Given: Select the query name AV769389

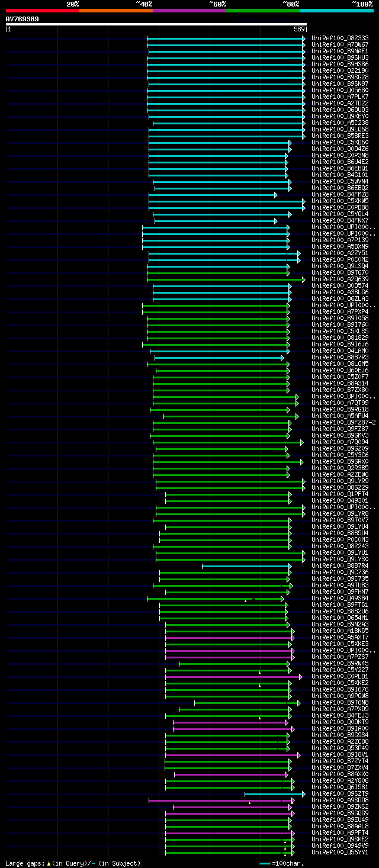Looking at the screenshot, I should (x=23, y=19).
